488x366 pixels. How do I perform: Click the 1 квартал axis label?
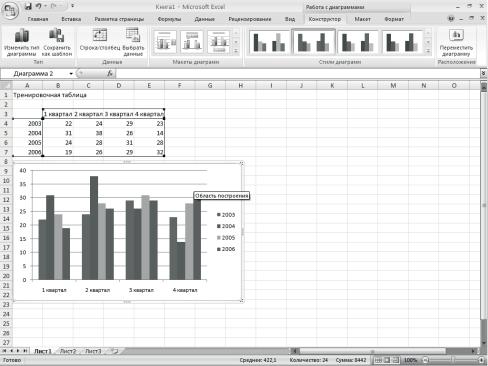tap(54, 290)
